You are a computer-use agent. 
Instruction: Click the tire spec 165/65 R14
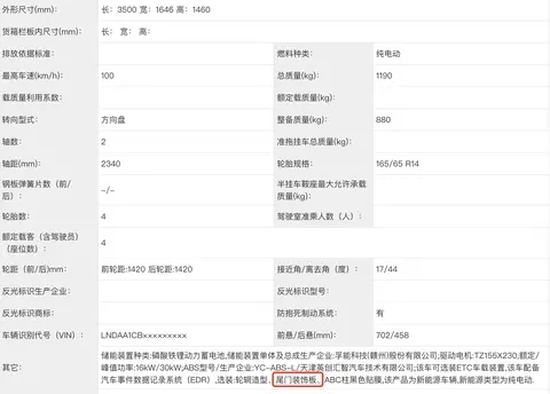397,163
